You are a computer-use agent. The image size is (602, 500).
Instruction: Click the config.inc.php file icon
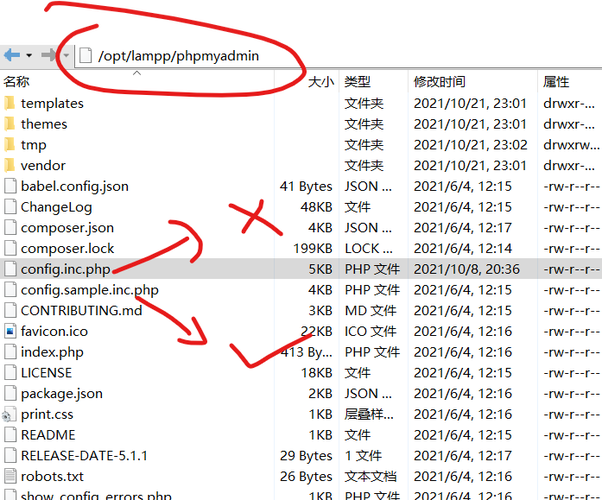point(10,269)
